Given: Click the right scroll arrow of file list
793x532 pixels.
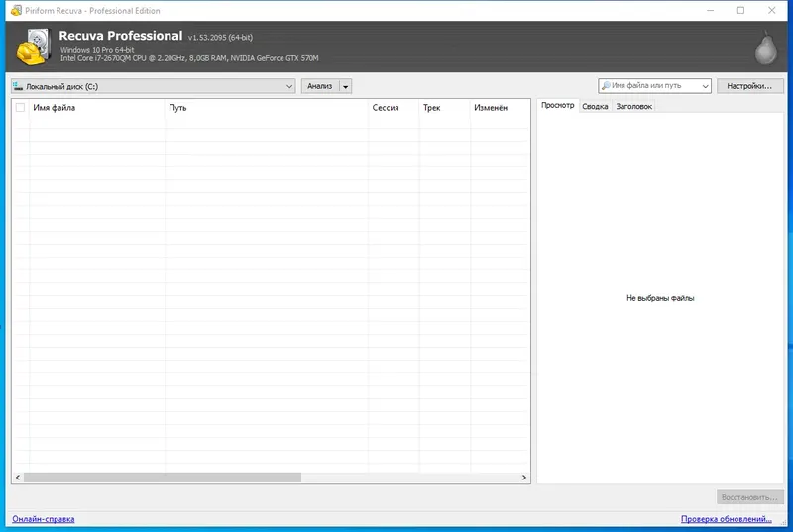Looking at the screenshot, I should pyautogui.click(x=524, y=478).
